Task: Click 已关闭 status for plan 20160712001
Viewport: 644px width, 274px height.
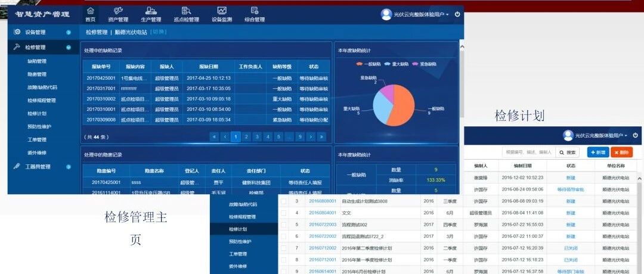Action: 571,260
